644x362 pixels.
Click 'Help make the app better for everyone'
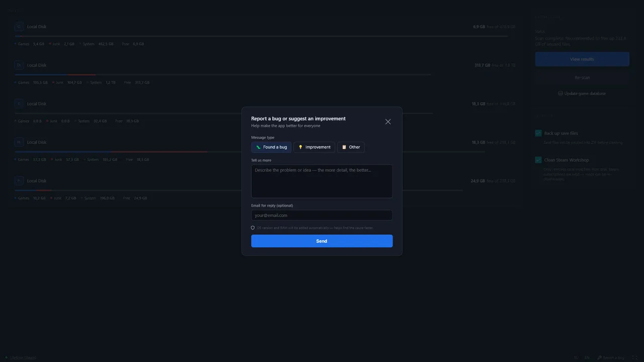click(286, 126)
